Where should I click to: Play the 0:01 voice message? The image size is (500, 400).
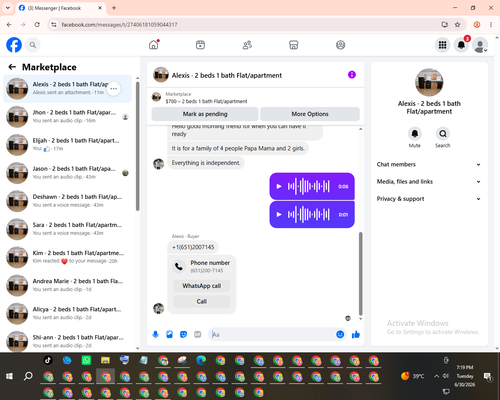click(x=279, y=214)
